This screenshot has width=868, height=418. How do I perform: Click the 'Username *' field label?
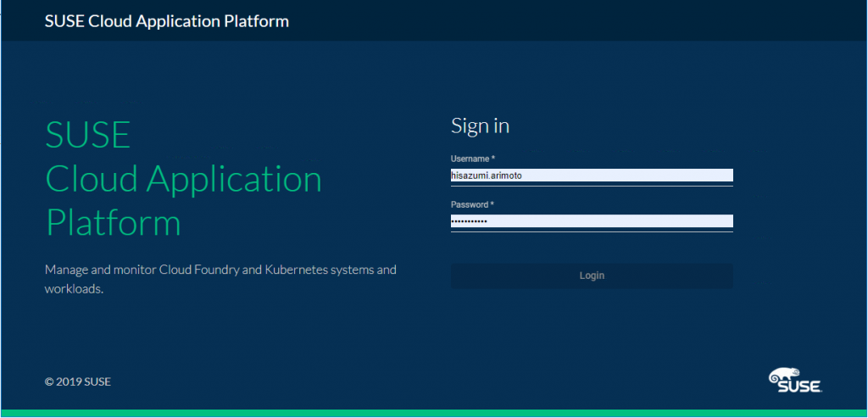[x=472, y=159]
